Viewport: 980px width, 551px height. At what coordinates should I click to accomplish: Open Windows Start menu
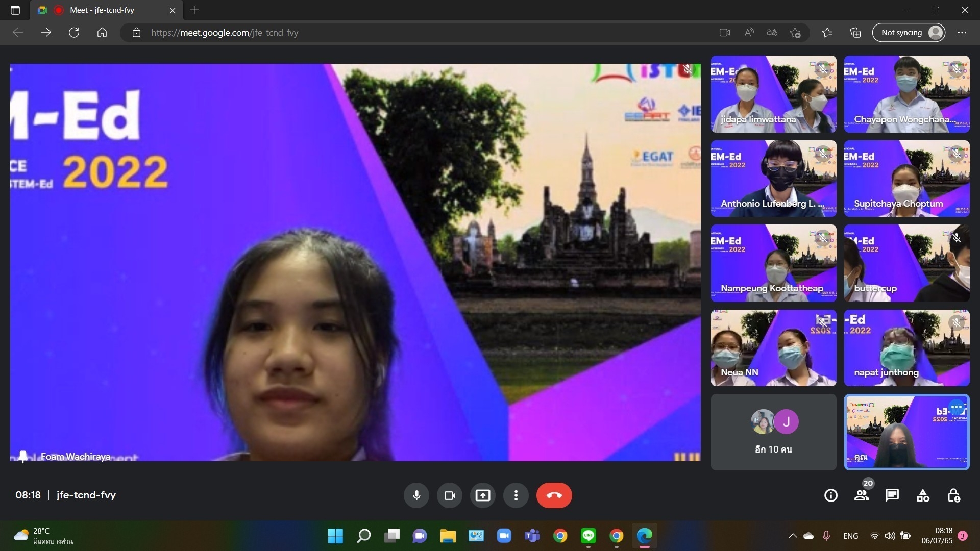click(x=335, y=536)
